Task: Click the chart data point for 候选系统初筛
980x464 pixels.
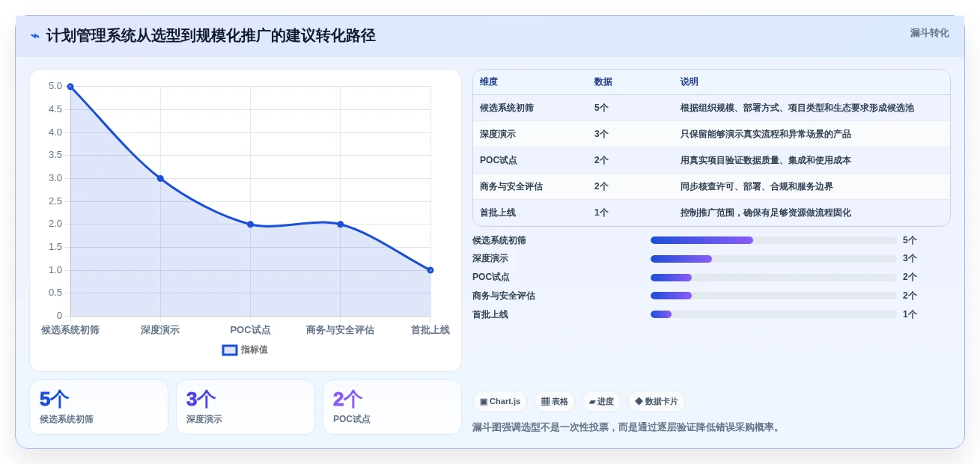Action: [x=70, y=87]
